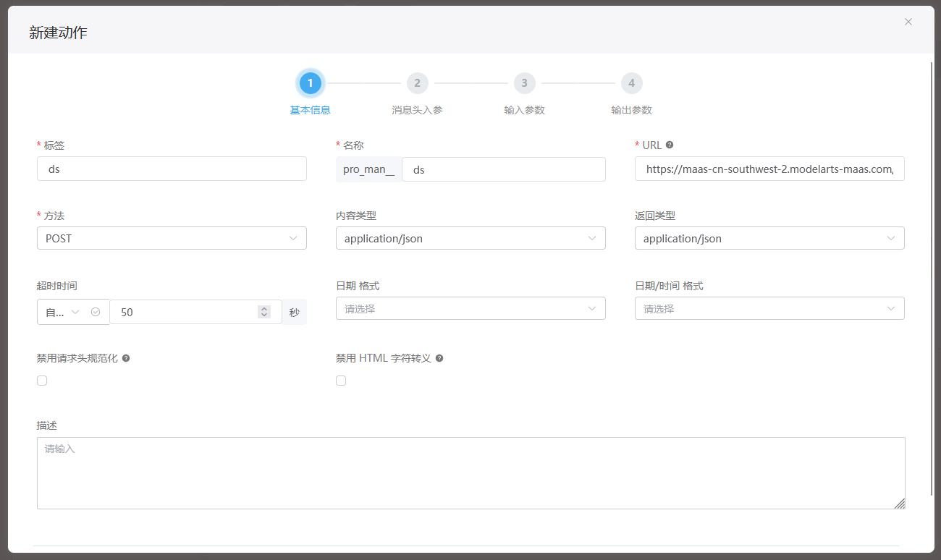Close the 新建动作 dialog
The width and height of the screenshot is (941, 560).
coord(908,22)
